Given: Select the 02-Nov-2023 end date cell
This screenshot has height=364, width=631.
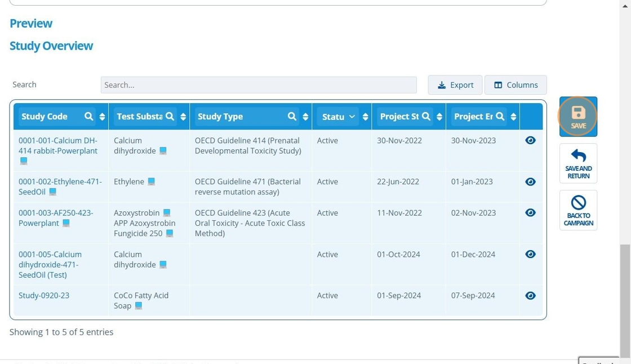Looking at the screenshot, I should coord(483,223).
